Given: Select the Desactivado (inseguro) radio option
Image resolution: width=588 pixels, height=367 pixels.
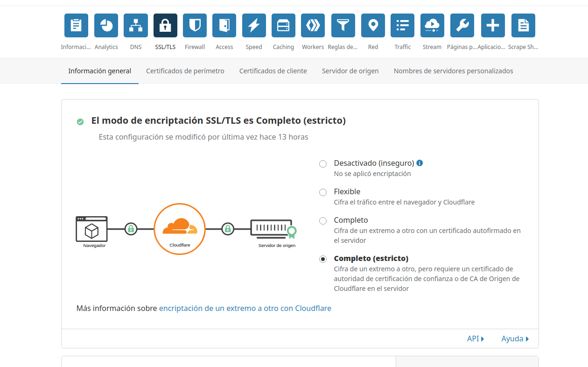Looking at the screenshot, I should pyautogui.click(x=323, y=164).
